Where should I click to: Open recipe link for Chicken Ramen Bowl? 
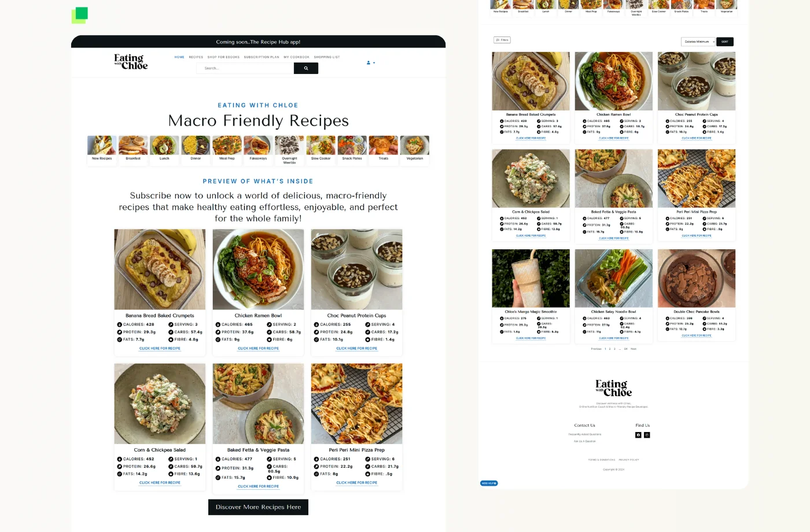[258, 348]
